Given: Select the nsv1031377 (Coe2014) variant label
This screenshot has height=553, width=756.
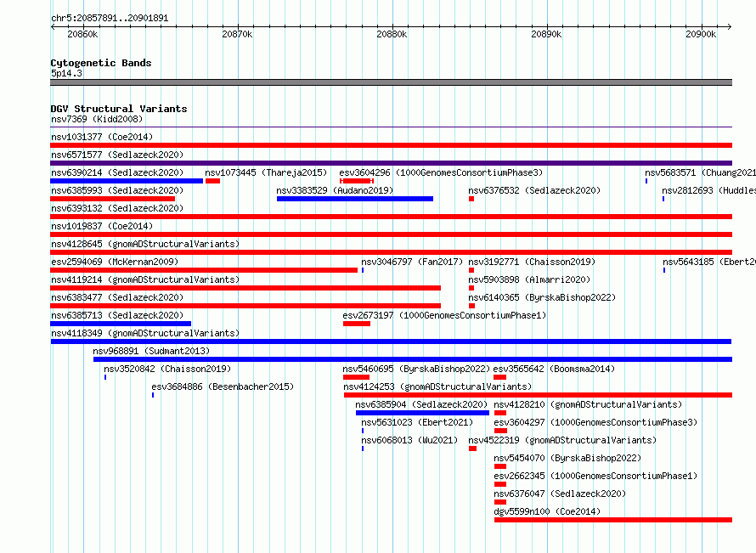Looking at the screenshot, I should pyautogui.click(x=102, y=137).
